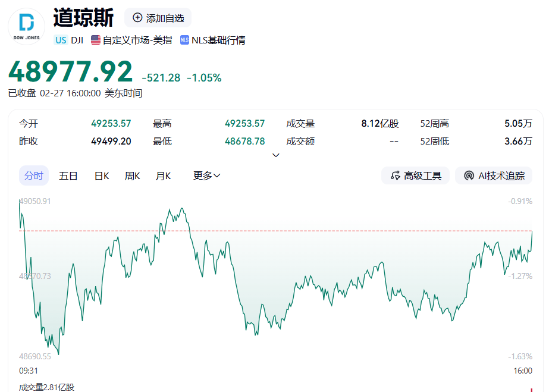Select the 月K monthly chart tab
549x392 pixels.
pyautogui.click(x=163, y=175)
